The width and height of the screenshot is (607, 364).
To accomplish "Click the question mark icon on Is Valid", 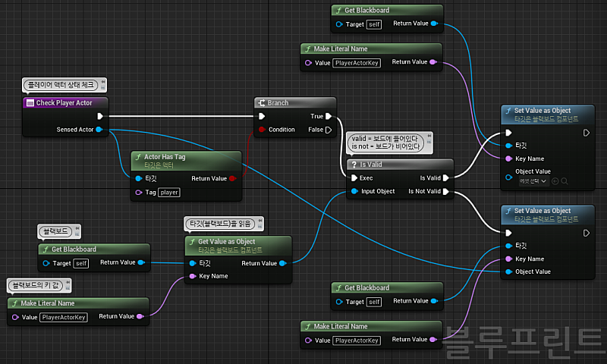I will tap(353, 164).
